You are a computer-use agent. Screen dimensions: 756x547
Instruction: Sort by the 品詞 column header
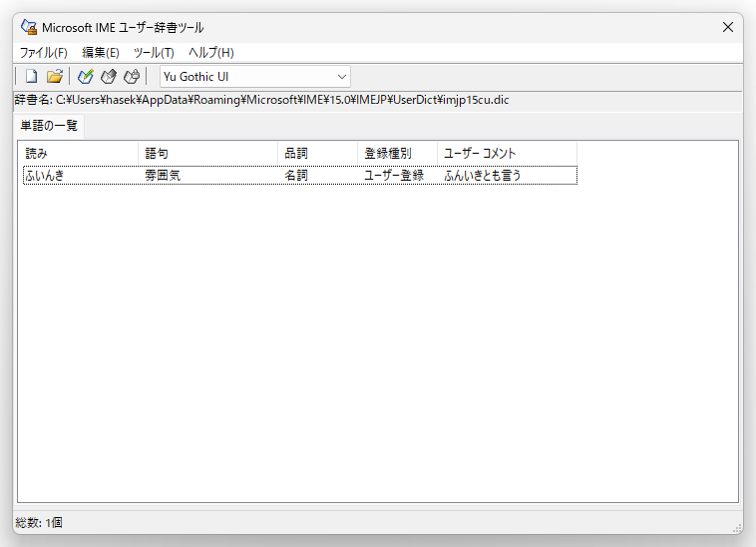coord(318,154)
